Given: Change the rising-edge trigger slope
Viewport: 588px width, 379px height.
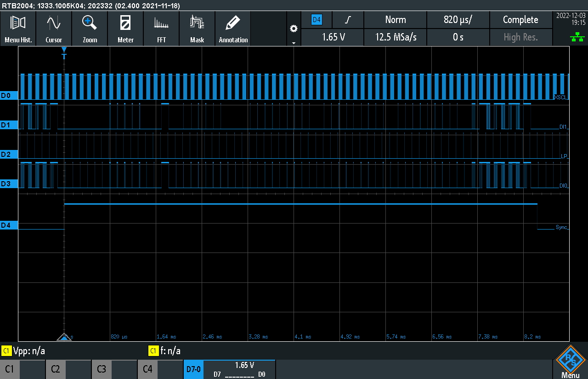Looking at the screenshot, I should point(348,20).
